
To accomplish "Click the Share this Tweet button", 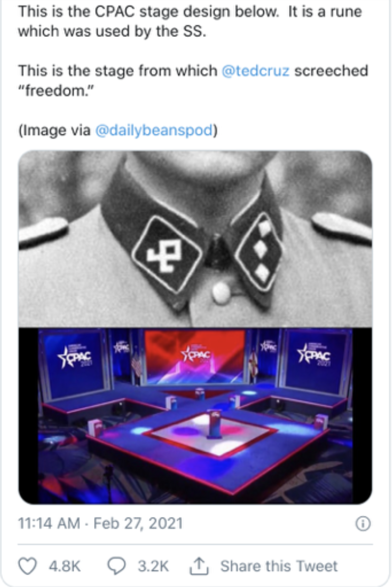I will (279, 566).
